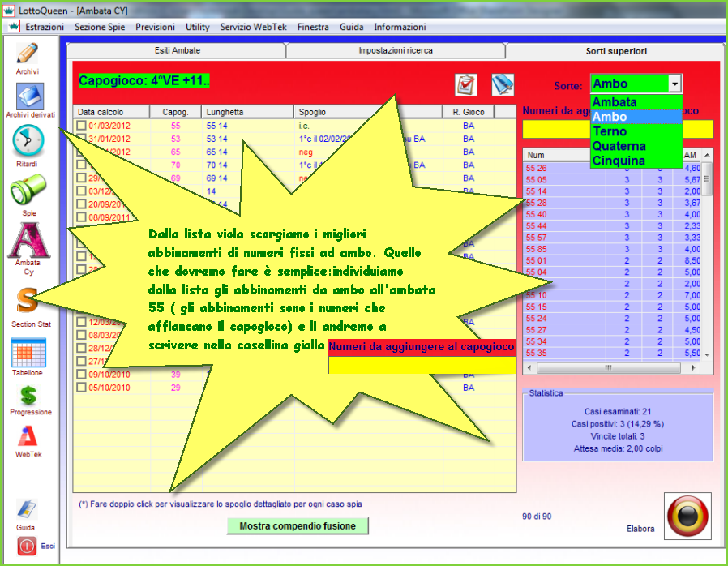
Task: Select row 55 26 in Num list
Action: pos(612,168)
